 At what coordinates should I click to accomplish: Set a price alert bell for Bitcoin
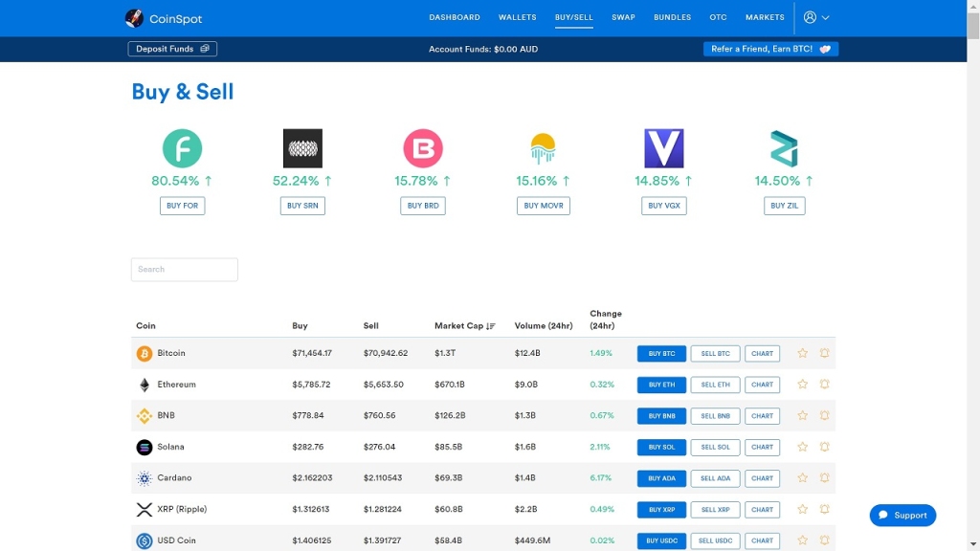pos(824,353)
